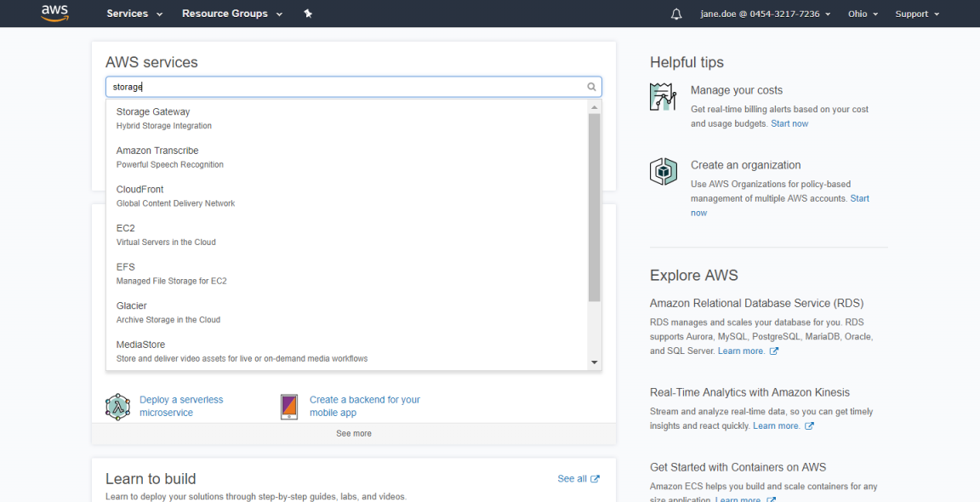The image size is (980, 502).
Task: Select Amazon Transcribe from suggestions
Action: (x=347, y=157)
